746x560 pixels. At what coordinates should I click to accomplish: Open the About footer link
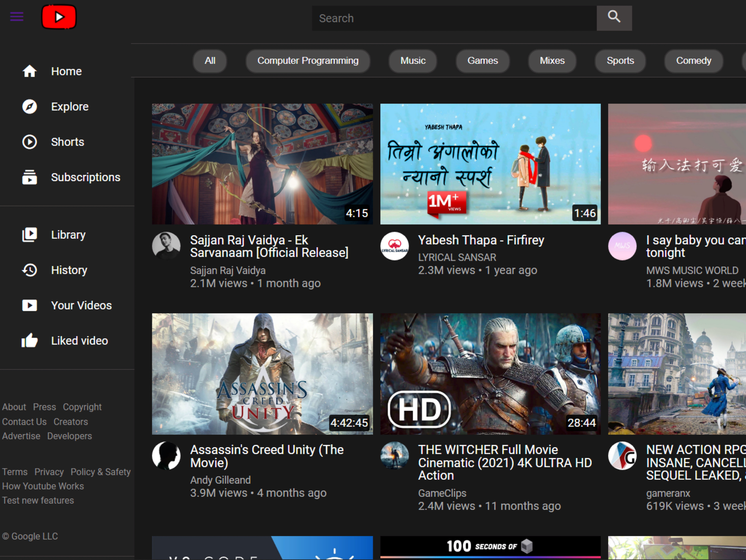pos(14,407)
